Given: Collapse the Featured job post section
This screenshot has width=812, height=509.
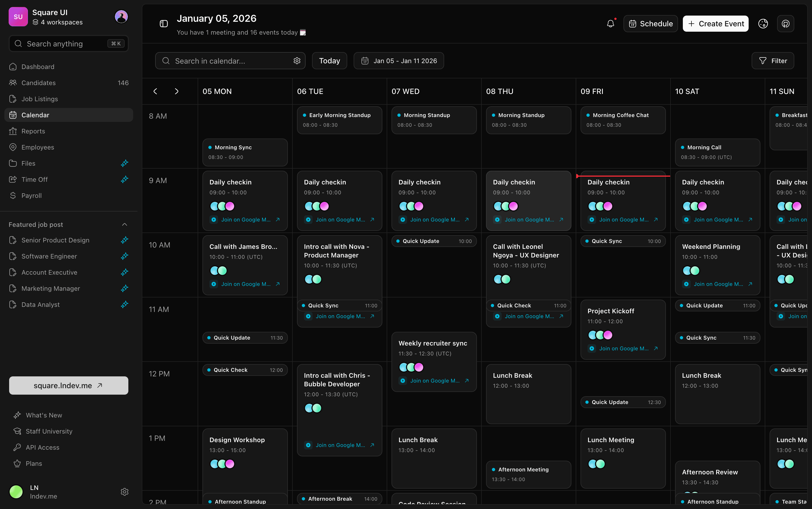Looking at the screenshot, I should click(x=125, y=224).
